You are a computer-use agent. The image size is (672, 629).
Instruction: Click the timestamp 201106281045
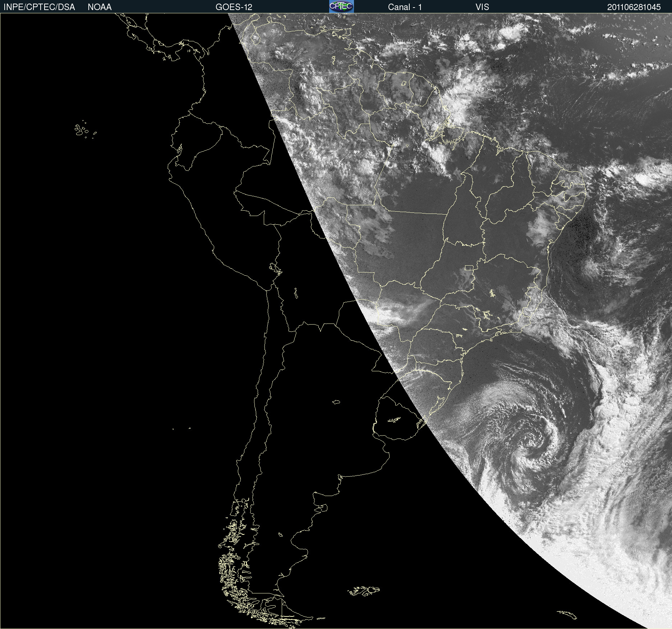coord(634,7)
